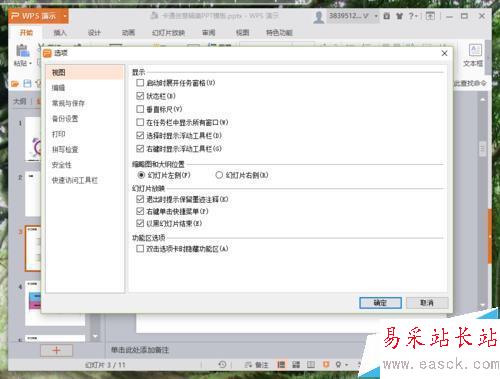Enable 启动时展开任务窗格 checkbox
This screenshot has width=500, height=379.
[x=140, y=83]
